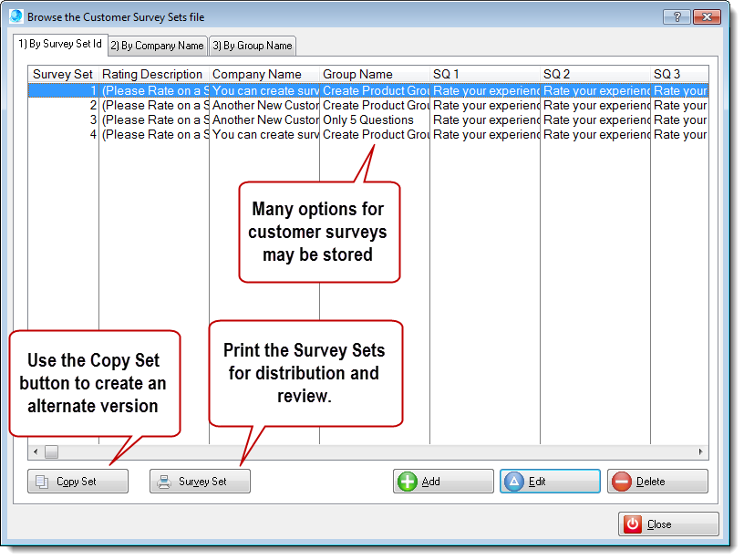Screen dimensions: 744x560
Task: Switch to the By Group Name tab
Action: tap(253, 45)
